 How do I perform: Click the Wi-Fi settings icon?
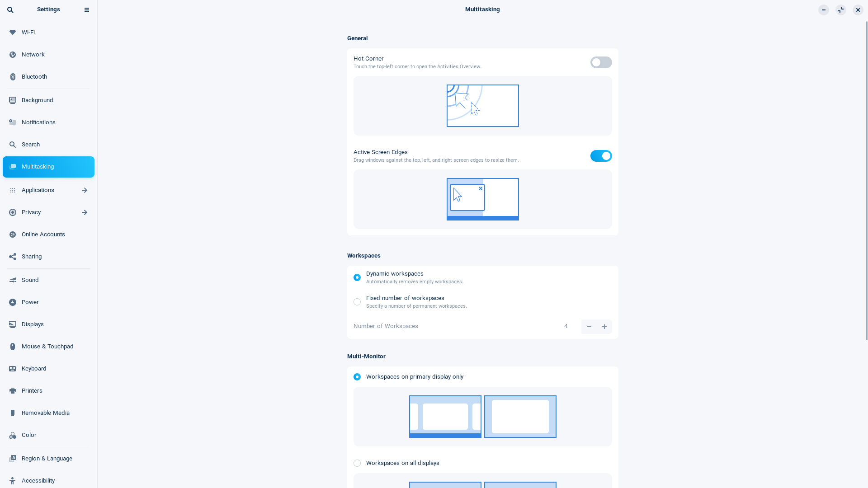pos(13,32)
